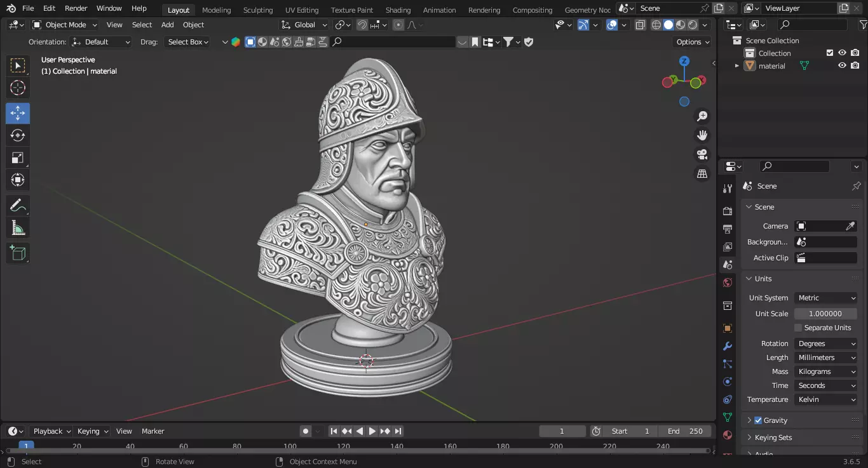The width and height of the screenshot is (868, 468).
Task: Open the Object Mode dropdown
Action: [64, 25]
